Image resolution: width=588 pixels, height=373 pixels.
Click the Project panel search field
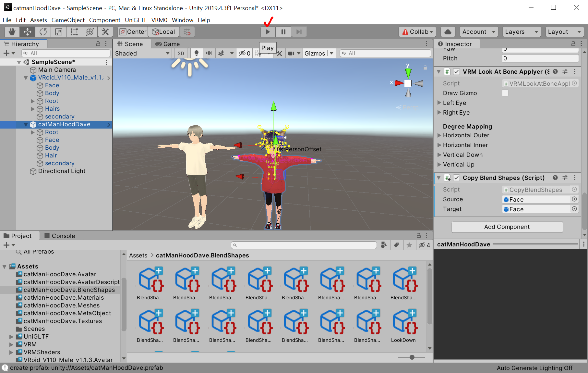point(304,245)
